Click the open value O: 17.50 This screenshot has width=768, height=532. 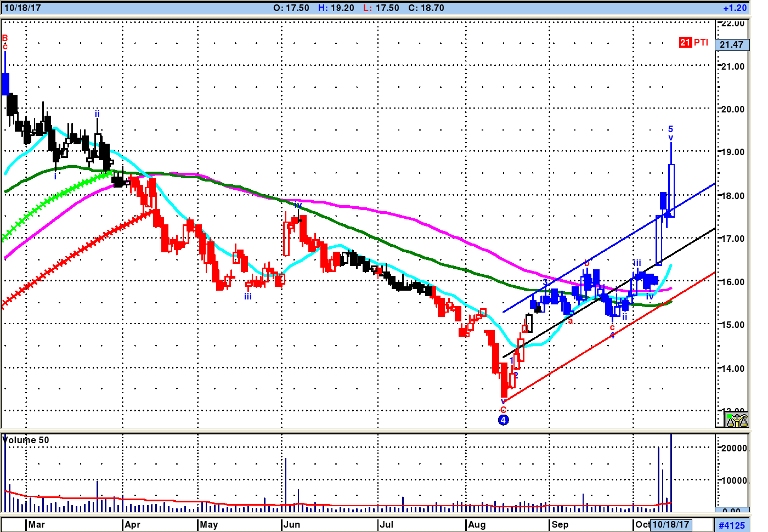[x=291, y=8]
